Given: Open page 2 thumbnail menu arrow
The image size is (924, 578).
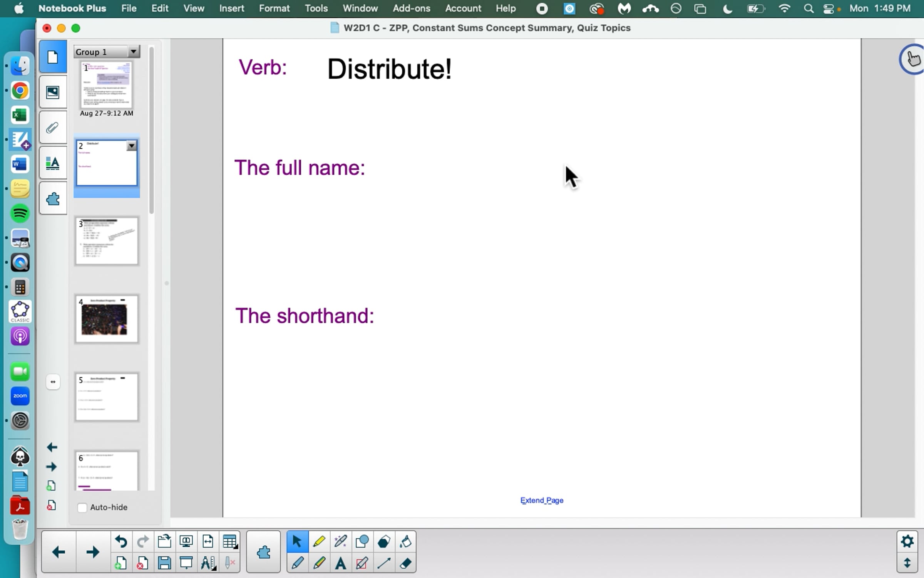Looking at the screenshot, I should point(132,146).
